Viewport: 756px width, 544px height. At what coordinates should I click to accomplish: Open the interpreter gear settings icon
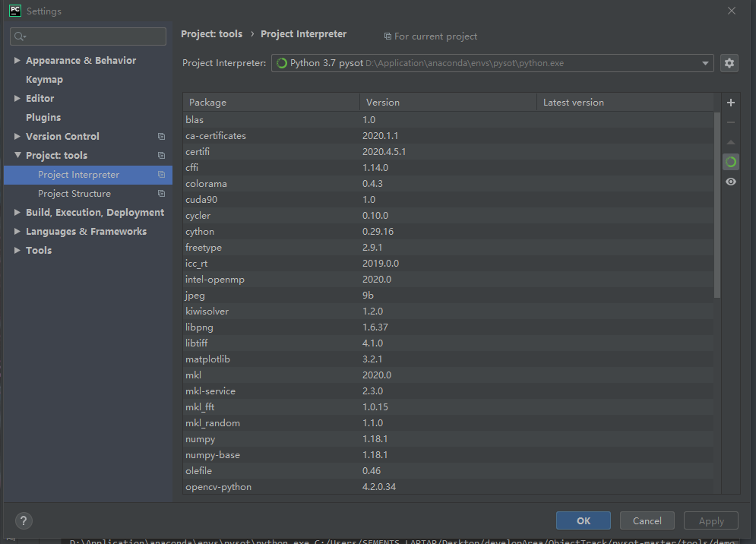pyautogui.click(x=729, y=63)
